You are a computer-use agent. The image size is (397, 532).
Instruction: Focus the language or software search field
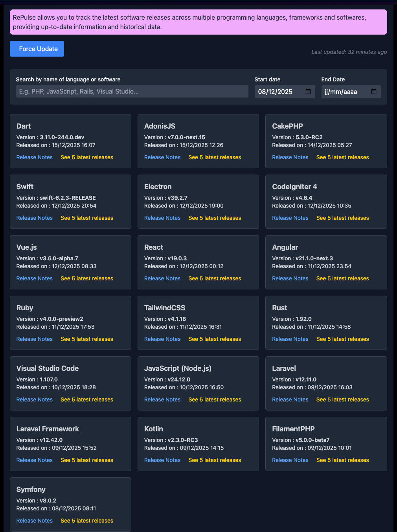pos(132,91)
